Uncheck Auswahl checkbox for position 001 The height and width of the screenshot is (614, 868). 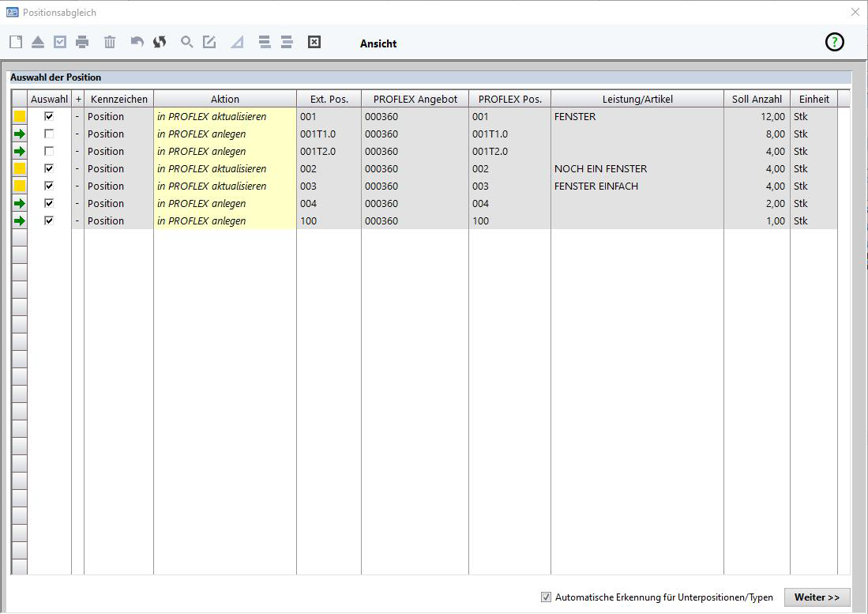click(49, 116)
